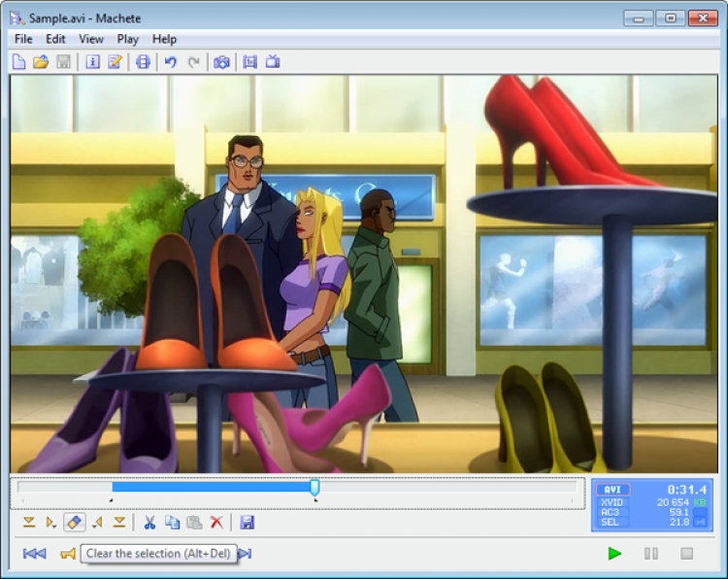Screen dimensions: 728x579
Task: Open the View menu
Action: [91, 39]
